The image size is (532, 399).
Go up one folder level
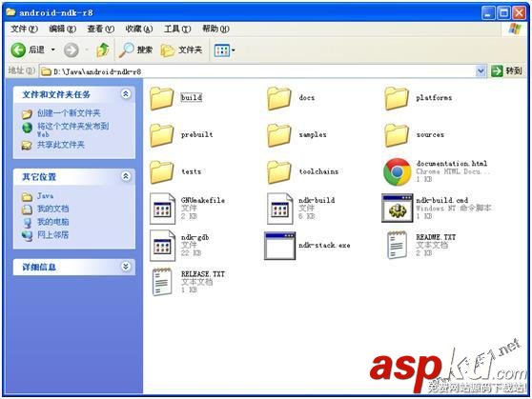(x=102, y=50)
